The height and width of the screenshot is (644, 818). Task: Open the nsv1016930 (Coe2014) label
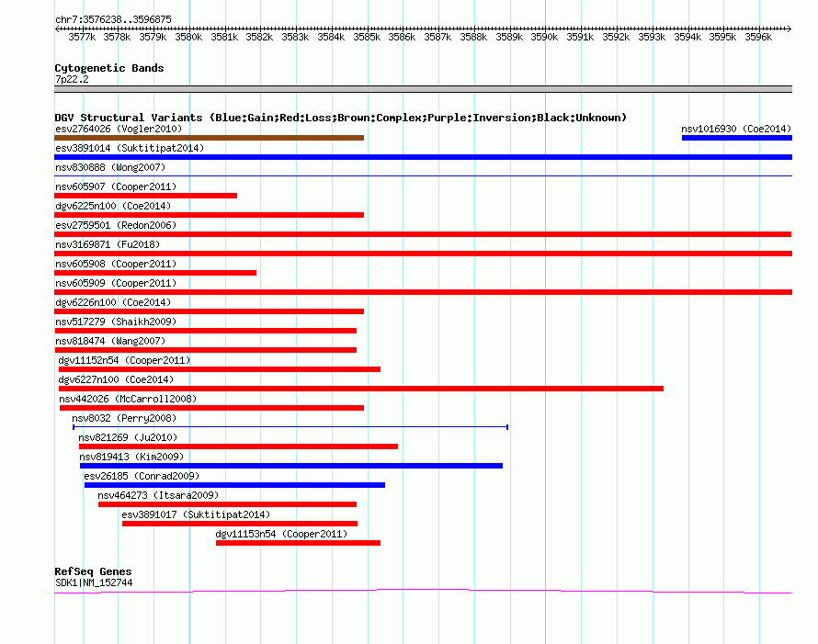tap(736, 129)
